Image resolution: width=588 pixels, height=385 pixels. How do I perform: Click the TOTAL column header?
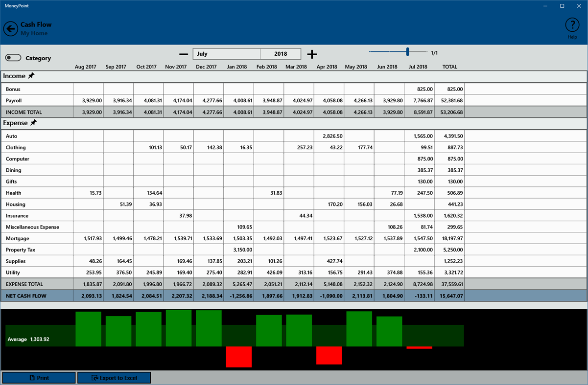coord(449,67)
